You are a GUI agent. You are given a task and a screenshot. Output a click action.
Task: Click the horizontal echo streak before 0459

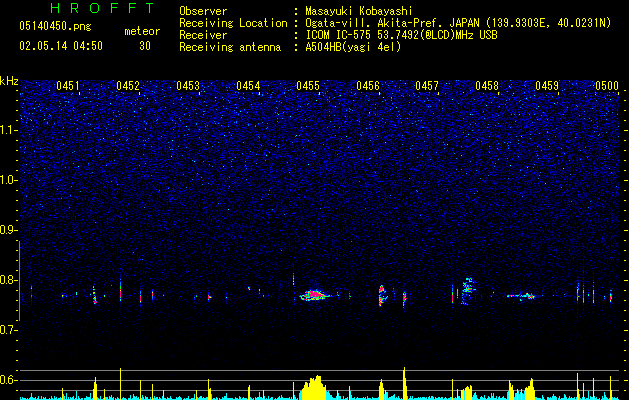[521, 296]
